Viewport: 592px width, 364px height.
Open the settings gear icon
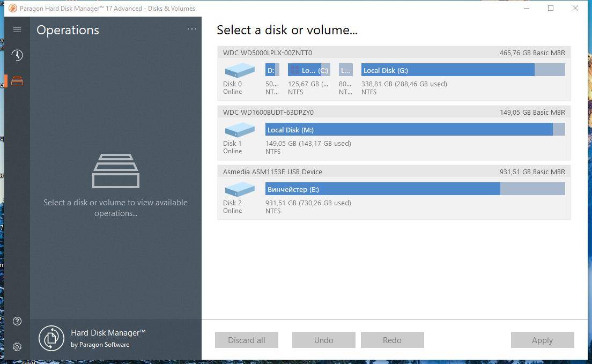(x=17, y=347)
